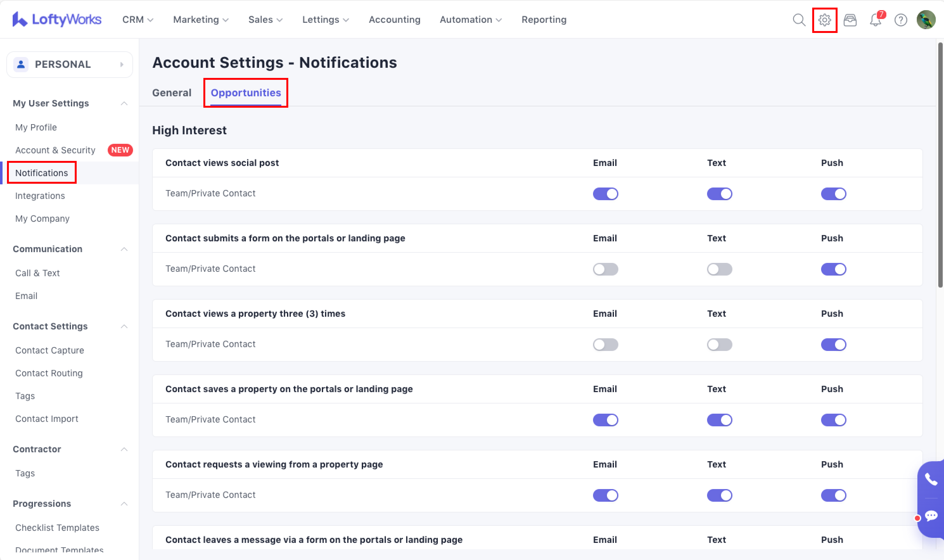Switch to the General tab
944x560 pixels.
(172, 93)
